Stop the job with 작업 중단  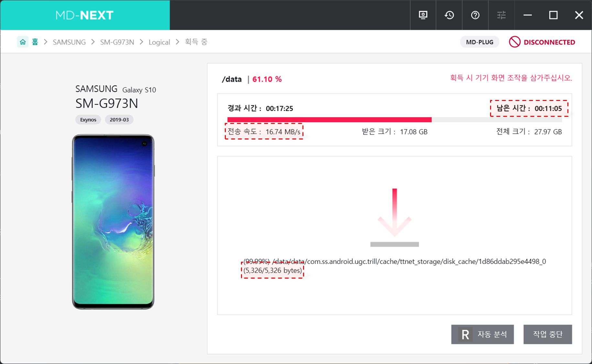(548, 334)
